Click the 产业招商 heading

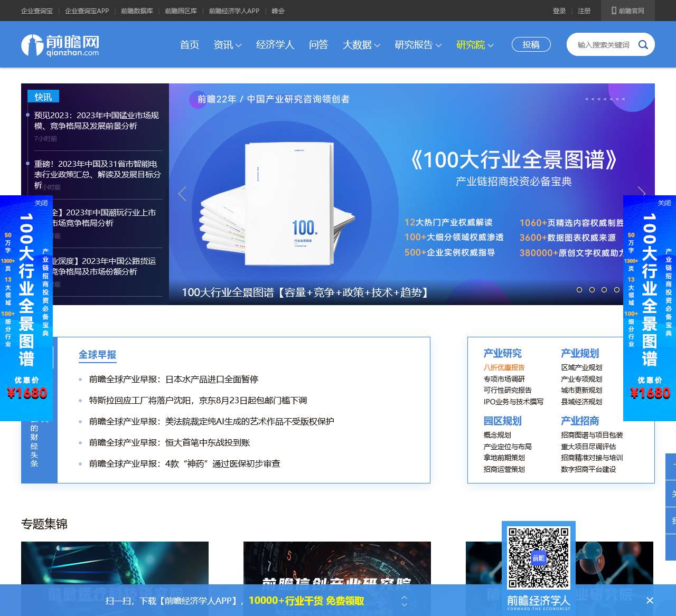coord(580,421)
